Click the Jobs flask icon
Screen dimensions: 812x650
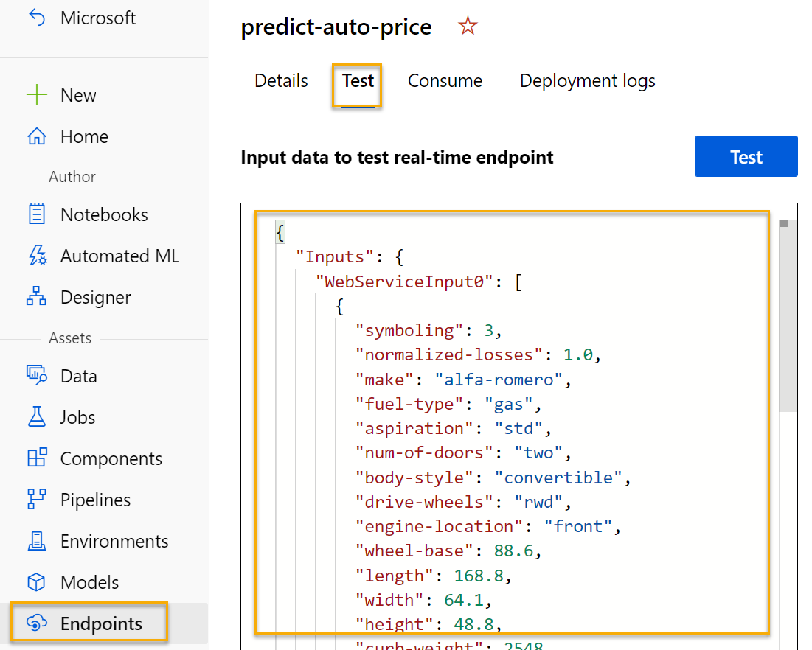coord(37,416)
